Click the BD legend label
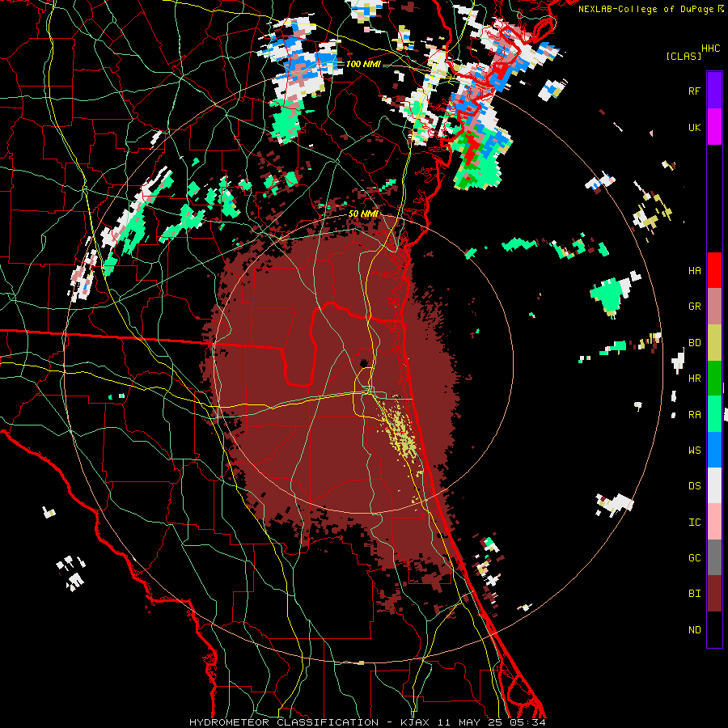The height and width of the screenshot is (728, 728). 694,343
